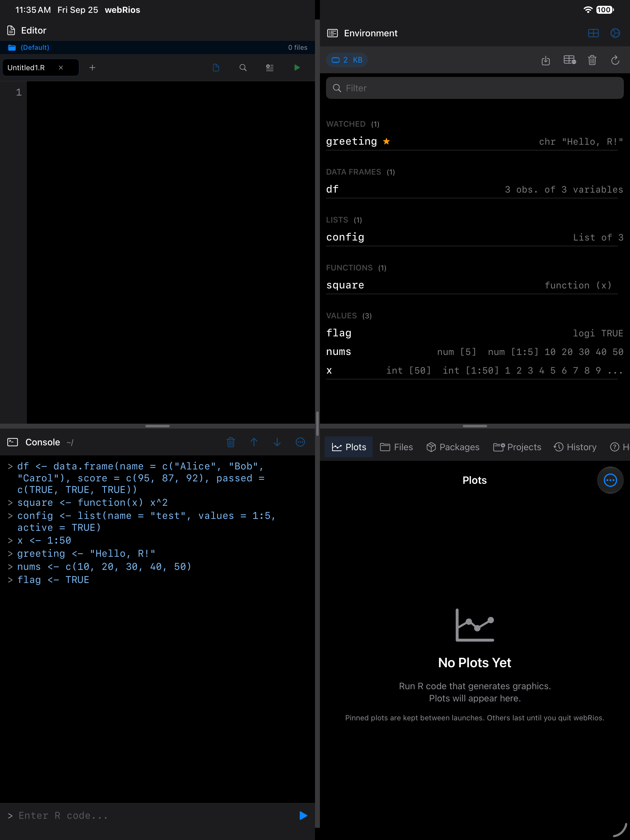
Task: Delete environment objects with trash icon
Action: (592, 60)
